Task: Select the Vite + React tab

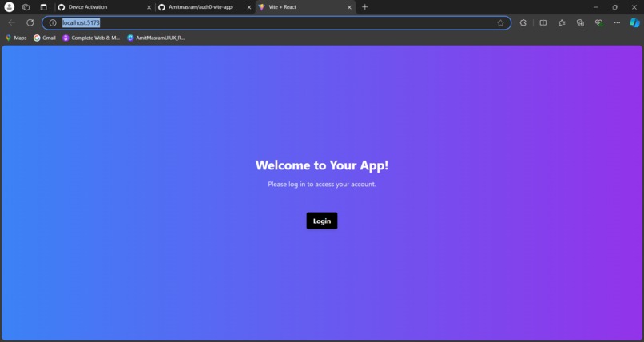Action: pyautogui.click(x=305, y=7)
